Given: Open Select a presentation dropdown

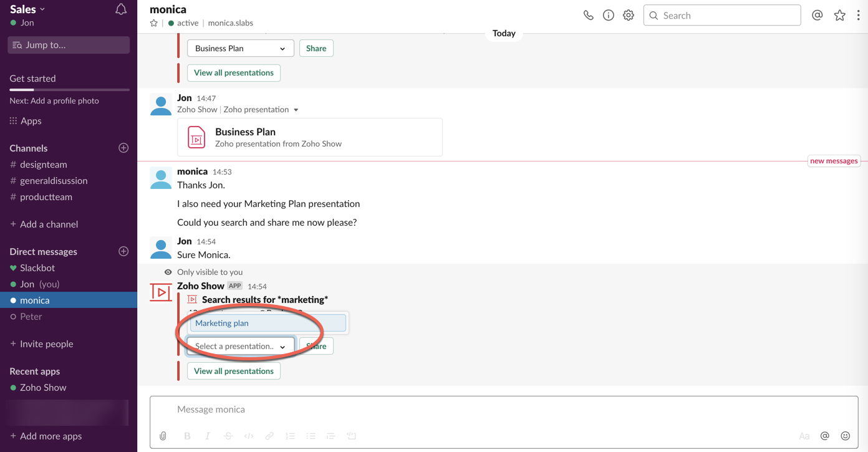Looking at the screenshot, I should [240, 346].
